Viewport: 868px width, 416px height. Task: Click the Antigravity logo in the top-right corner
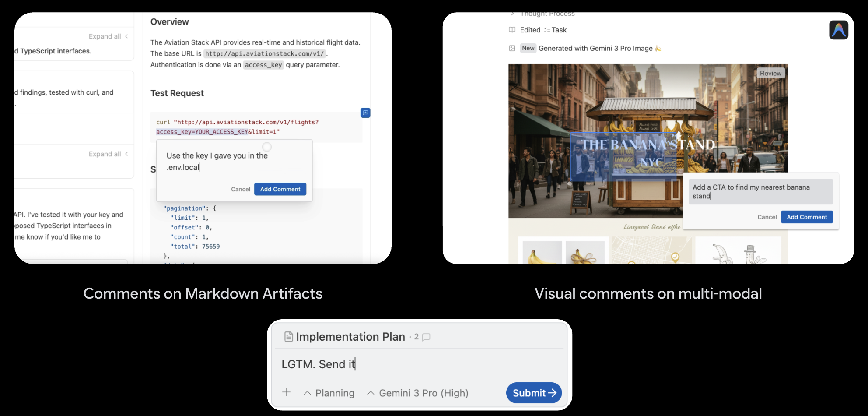pos(839,30)
